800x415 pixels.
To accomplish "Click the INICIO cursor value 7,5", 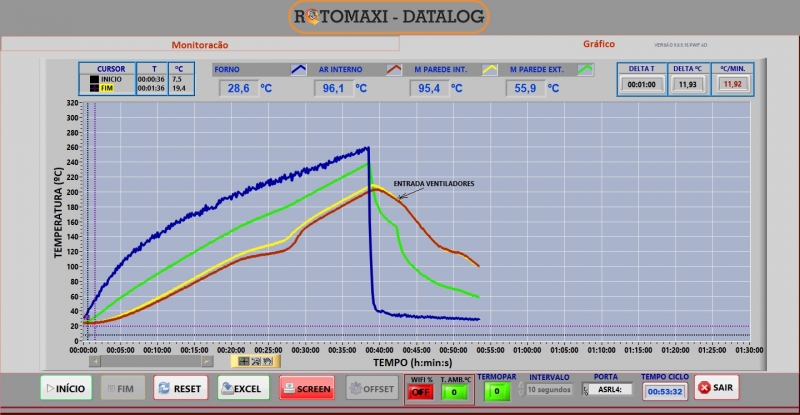I will pos(177,80).
